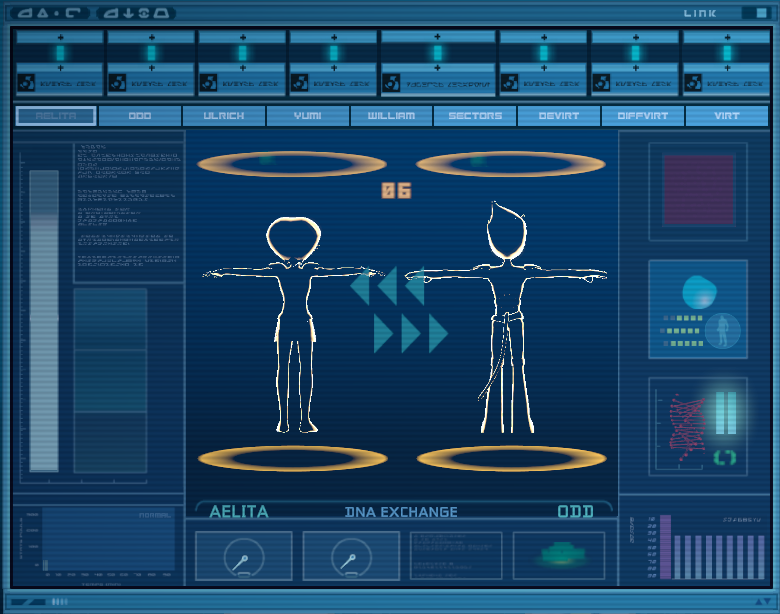Click the magenta square display panel
The width and height of the screenshot is (780, 614).
(x=699, y=190)
